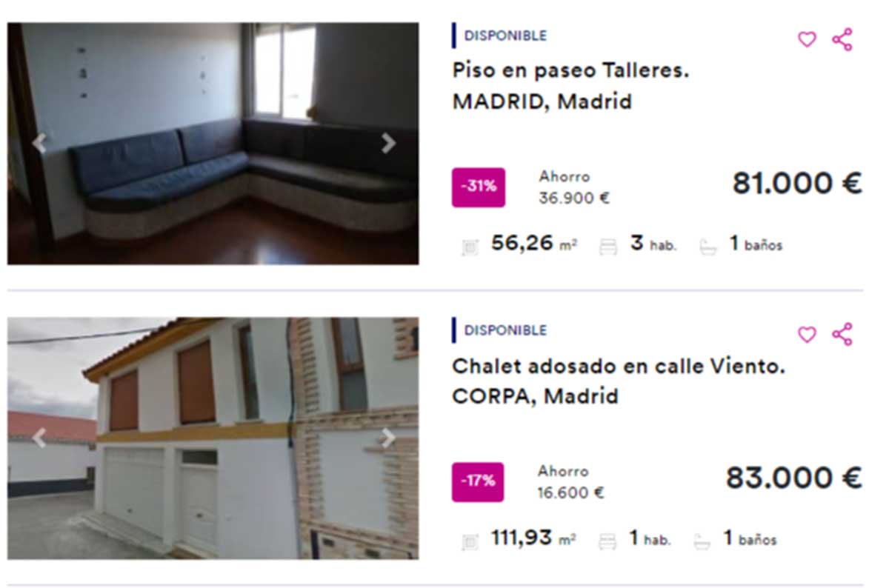Click the 81.000 € price
The height and width of the screenshot is (588, 889).
tap(797, 183)
